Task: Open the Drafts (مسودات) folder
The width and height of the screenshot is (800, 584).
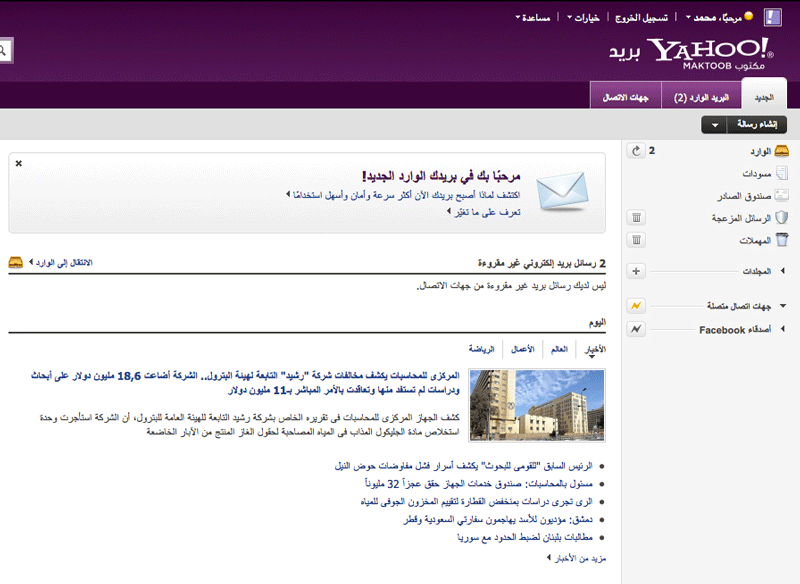Action: click(749, 173)
